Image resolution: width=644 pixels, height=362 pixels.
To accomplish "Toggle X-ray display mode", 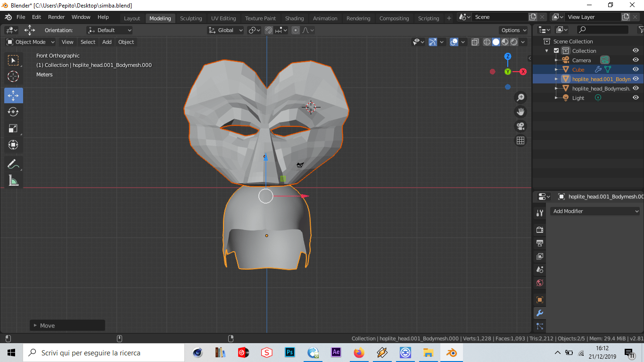I will coord(475,42).
